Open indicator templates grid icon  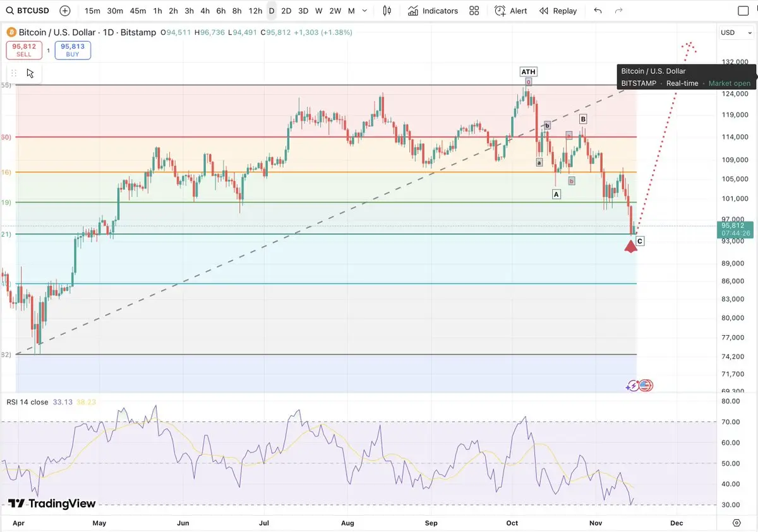click(x=474, y=11)
